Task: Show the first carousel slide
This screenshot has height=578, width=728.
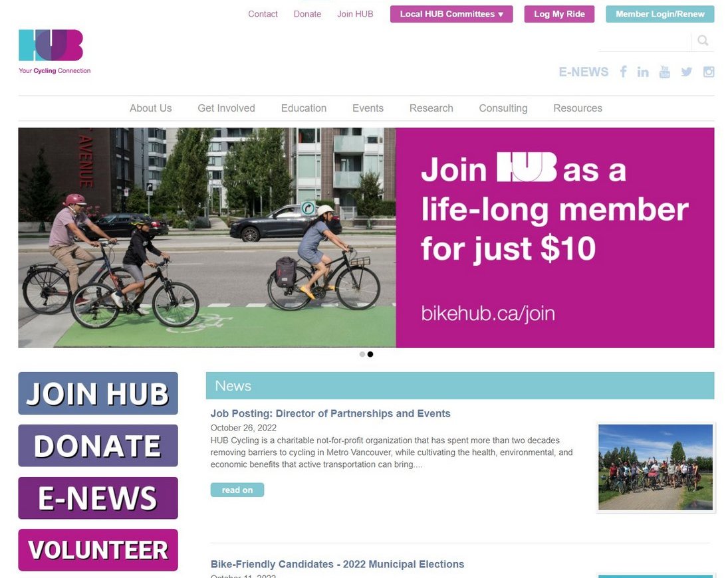Action: point(362,354)
